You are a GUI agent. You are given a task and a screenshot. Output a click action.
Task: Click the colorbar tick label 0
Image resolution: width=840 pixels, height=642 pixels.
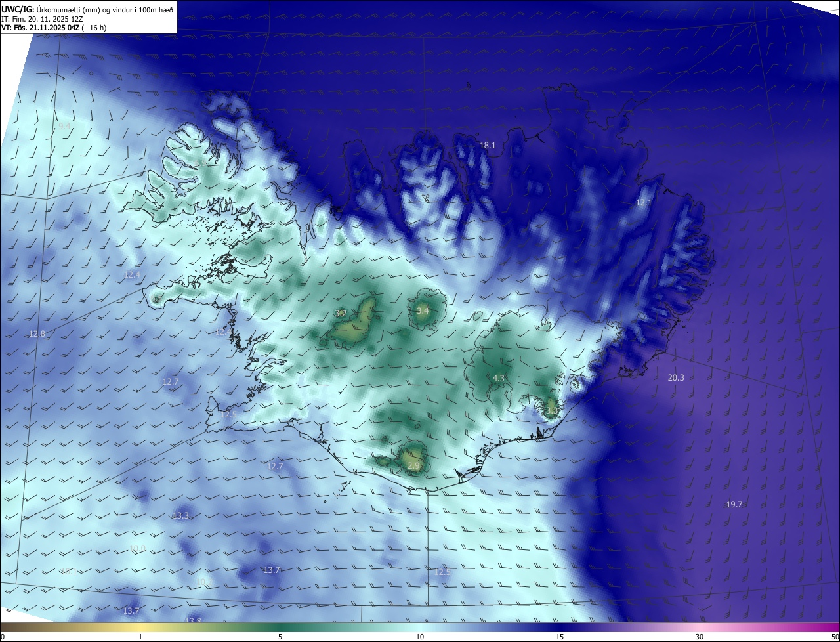pos(3,637)
